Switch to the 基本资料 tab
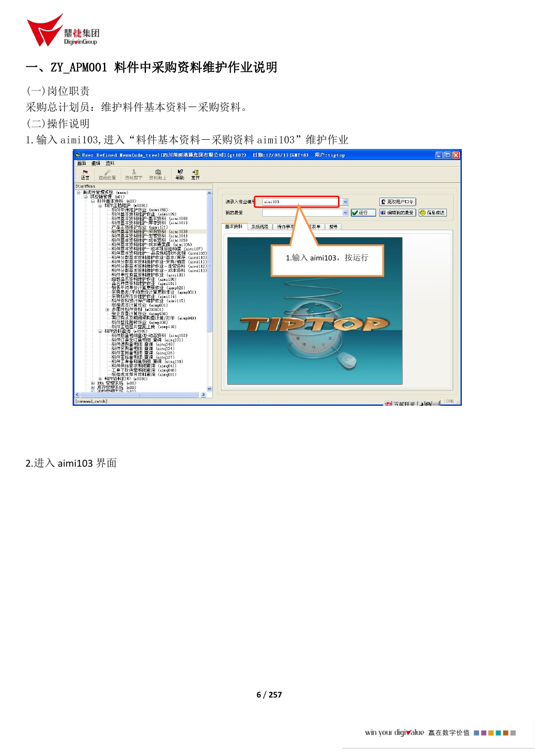This screenshot has width=535, height=756. coord(233,226)
